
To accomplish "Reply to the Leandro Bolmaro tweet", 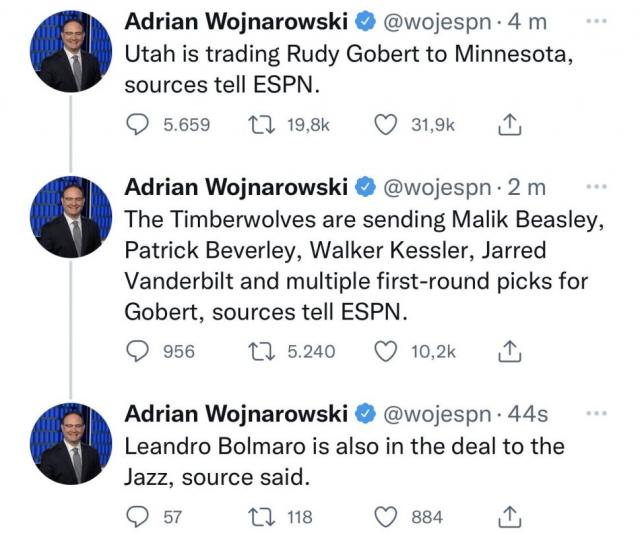I will 138,517.
